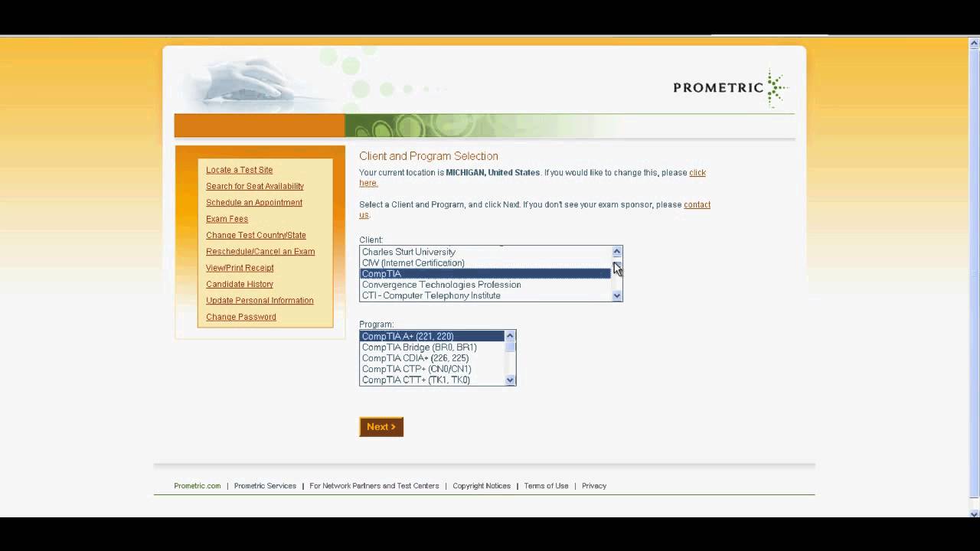Click the Next button
The width and height of the screenshot is (980, 551).
381,427
